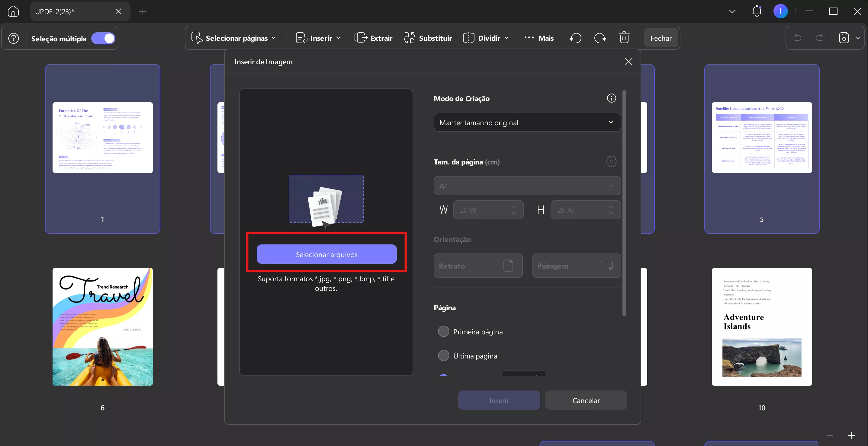Image resolution: width=868 pixels, height=446 pixels.
Task: Select the Última página radio button
Action: (443, 356)
